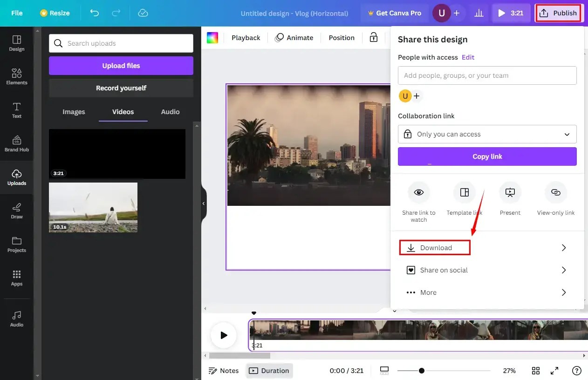Click the Publish button

[558, 13]
